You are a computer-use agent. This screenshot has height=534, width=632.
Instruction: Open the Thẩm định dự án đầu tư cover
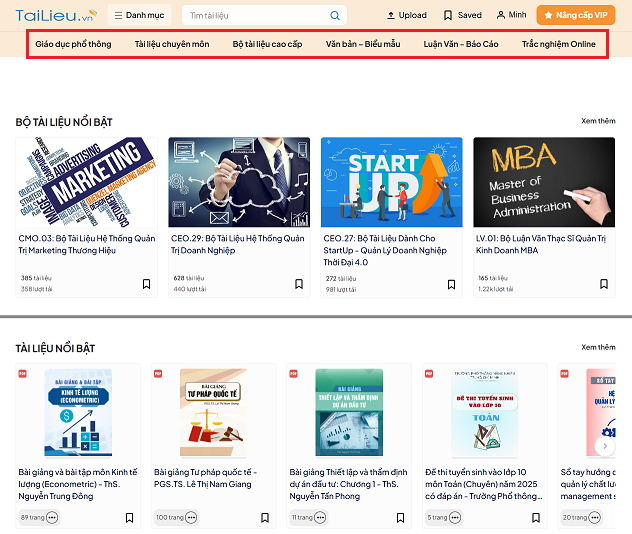pos(349,413)
